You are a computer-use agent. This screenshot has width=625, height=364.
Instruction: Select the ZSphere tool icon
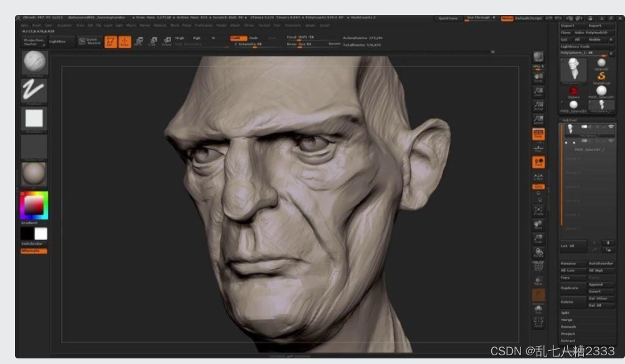(573, 93)
